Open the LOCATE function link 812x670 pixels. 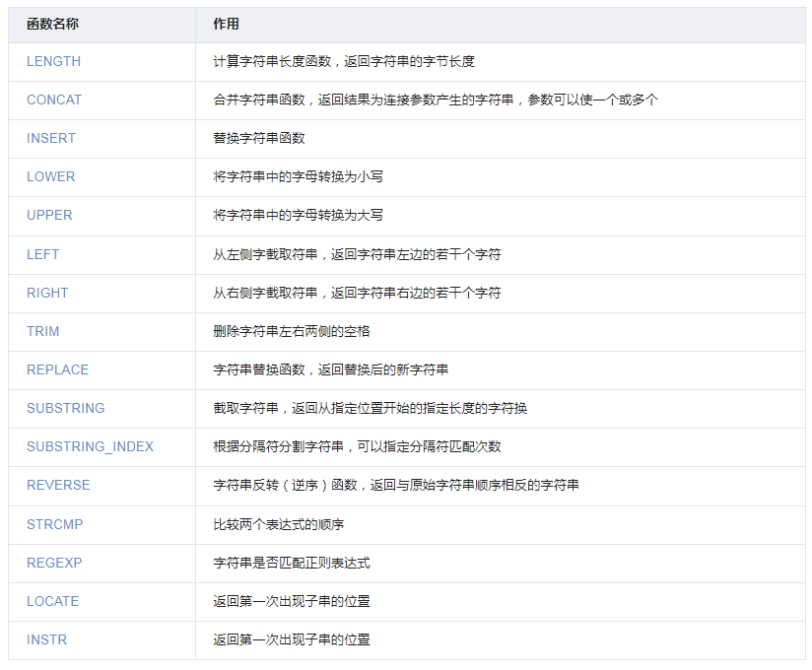pyautogui.click(x=53, y=601)
